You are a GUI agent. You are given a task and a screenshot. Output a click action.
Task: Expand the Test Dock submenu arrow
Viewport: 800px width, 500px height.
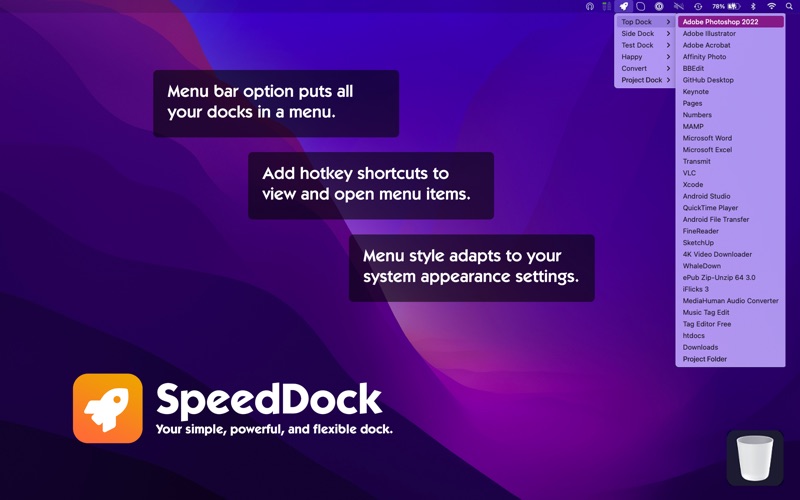[x=668, y=45]
